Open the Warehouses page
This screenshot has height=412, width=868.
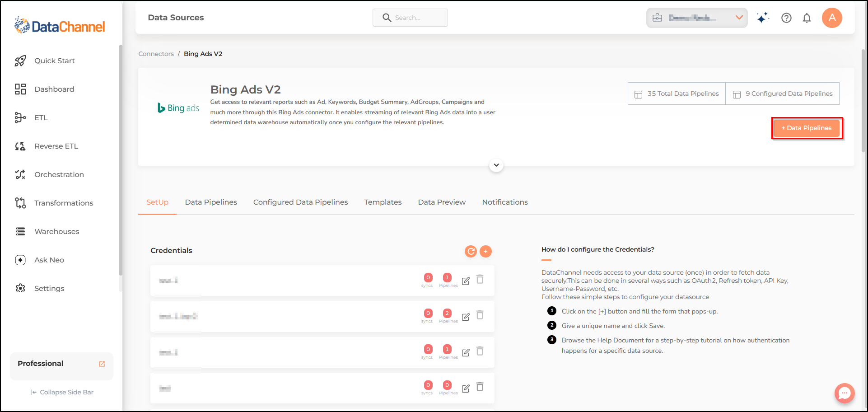(x=47, y=232)
